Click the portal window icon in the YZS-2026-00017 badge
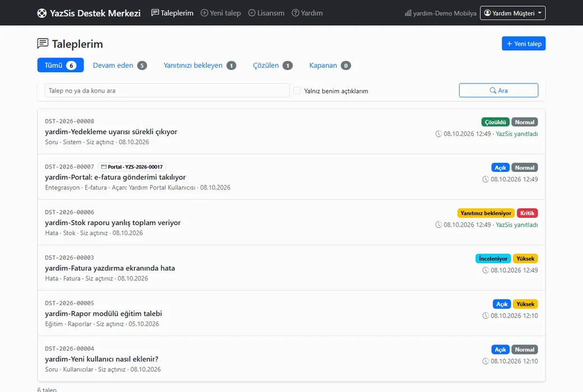The width and height of the screenshot is (583, 392). (x=104, y=167)
